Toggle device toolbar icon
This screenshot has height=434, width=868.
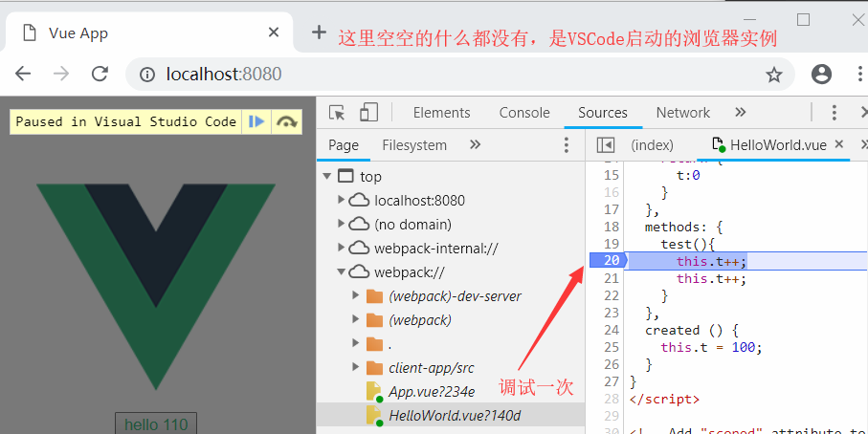pos(368,112)
